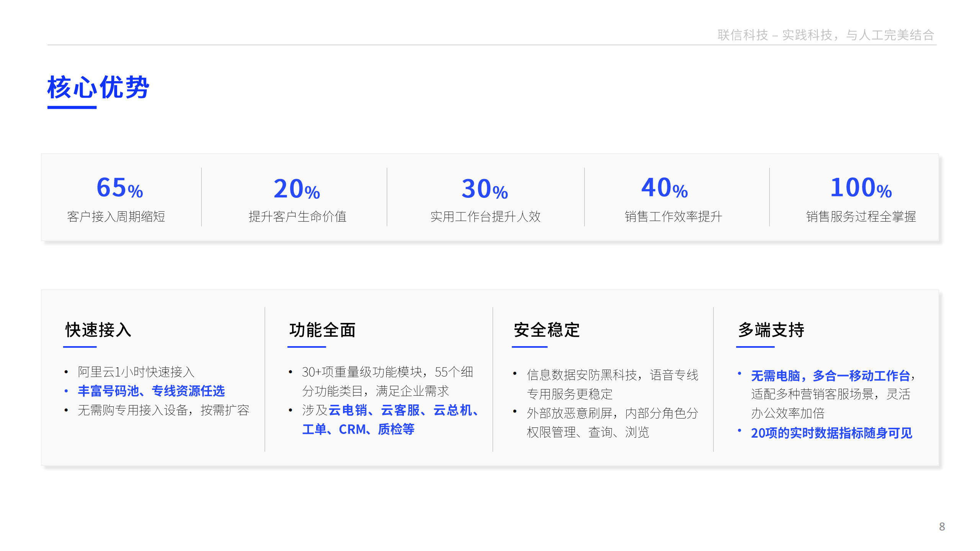980x551 pixels.
Task: Click the 实用工作台提升人效 caption
Action: [x=485, y=217]
